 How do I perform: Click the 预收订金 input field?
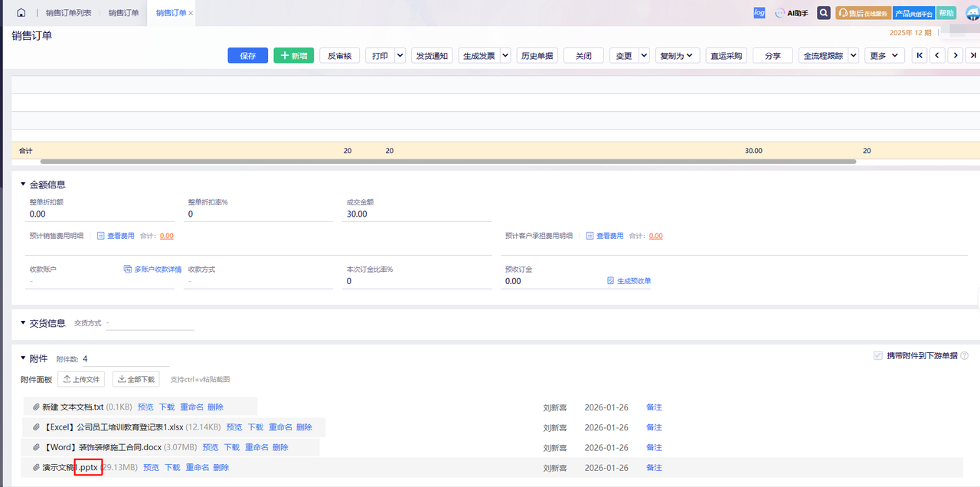pyautogui.click(x=554, y=281)
